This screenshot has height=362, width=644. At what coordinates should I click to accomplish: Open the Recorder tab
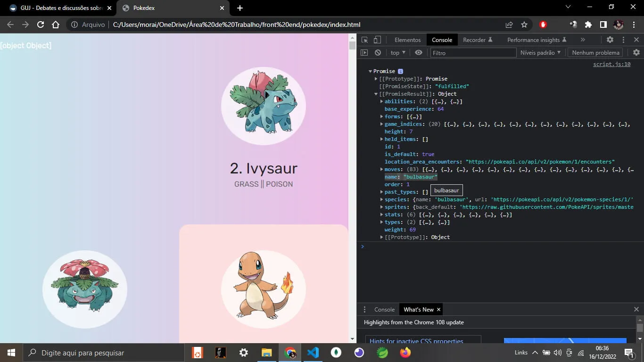click(478, 40)
